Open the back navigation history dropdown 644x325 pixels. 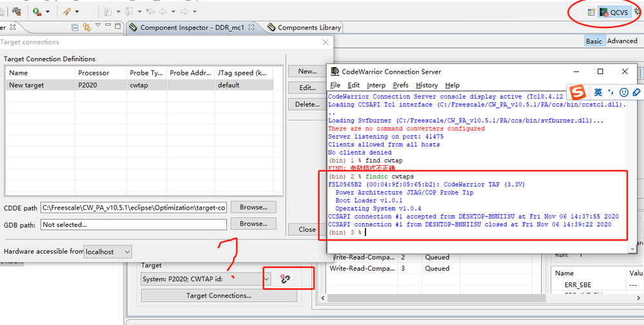[x=173, y=12]
